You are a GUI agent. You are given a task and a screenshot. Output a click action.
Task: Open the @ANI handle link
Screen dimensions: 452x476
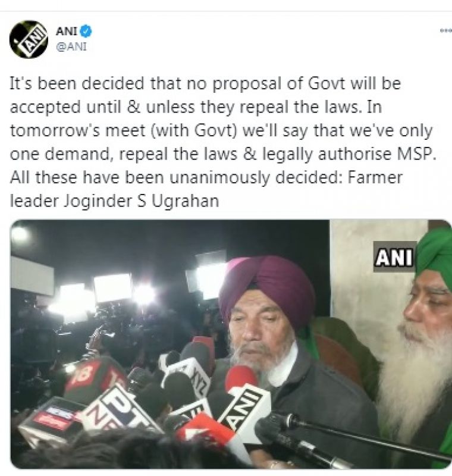tap(71, 47)
